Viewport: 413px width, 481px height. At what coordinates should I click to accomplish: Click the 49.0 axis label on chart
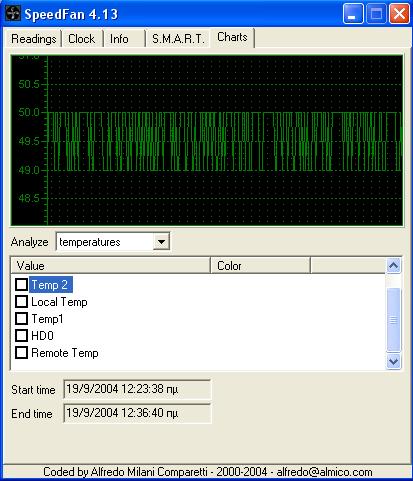pyautogui.click(x=29, y=170)
